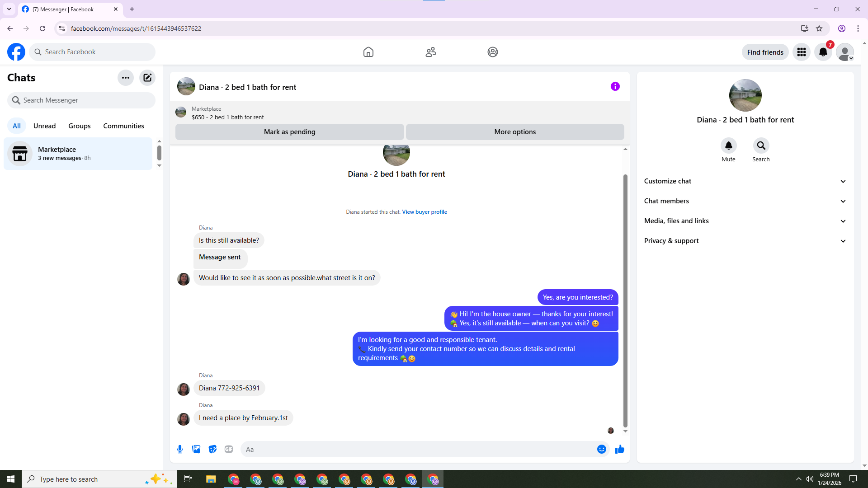Viewport: 868px width, 488px height.
Task: Open the Facebook menu grid icon
Action: [801, 52]
